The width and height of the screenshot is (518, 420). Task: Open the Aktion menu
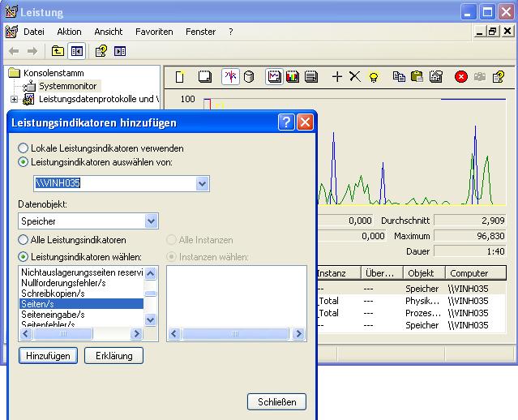tap(69, 32)
